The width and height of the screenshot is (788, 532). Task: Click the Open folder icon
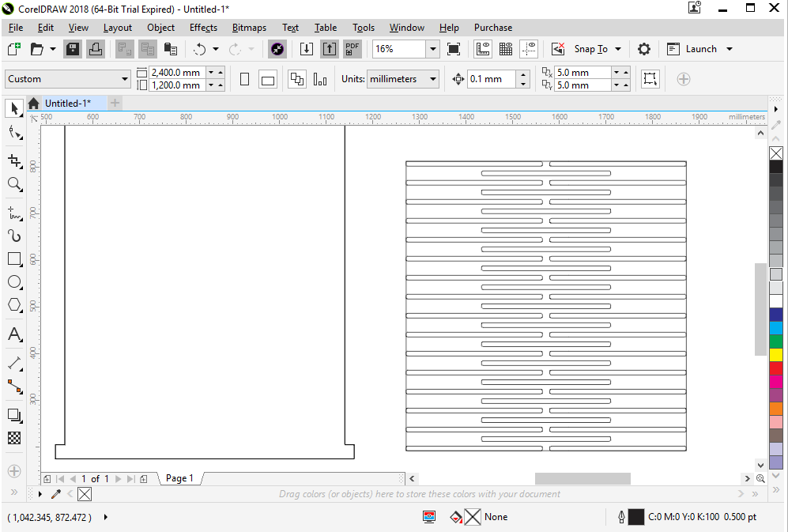point(36,49)
